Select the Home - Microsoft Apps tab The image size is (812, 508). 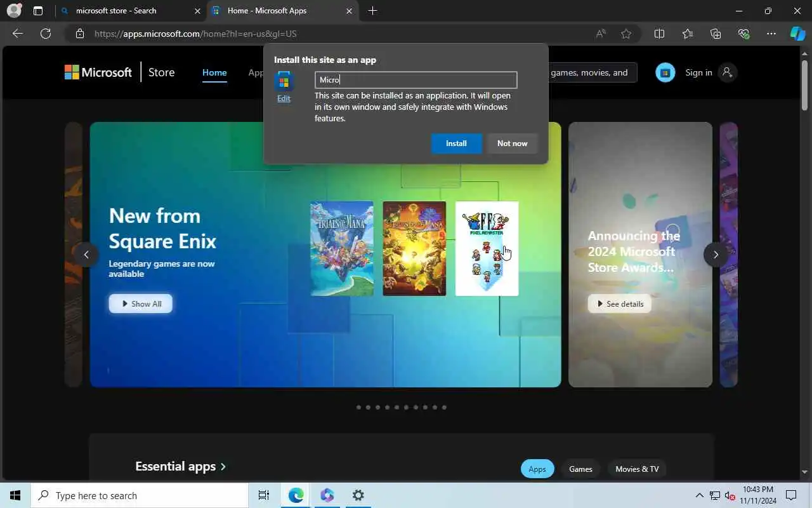click(282, 11)
